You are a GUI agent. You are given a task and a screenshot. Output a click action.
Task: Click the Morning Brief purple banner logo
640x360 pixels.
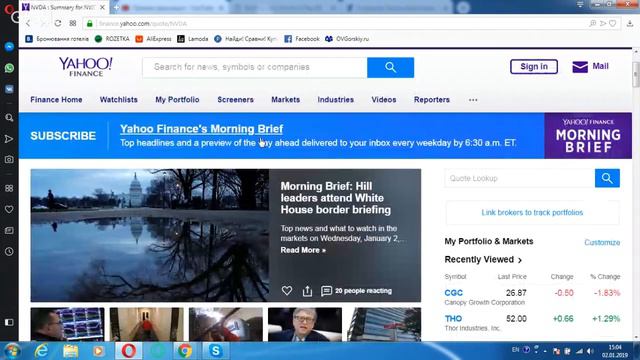pos(588,136)
